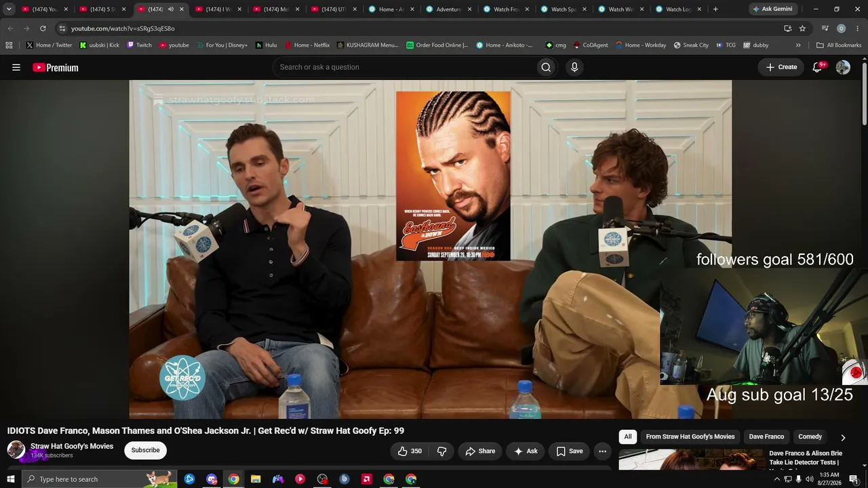
Task: Click the YouTube search magnifier button
Action: [546, 67]
